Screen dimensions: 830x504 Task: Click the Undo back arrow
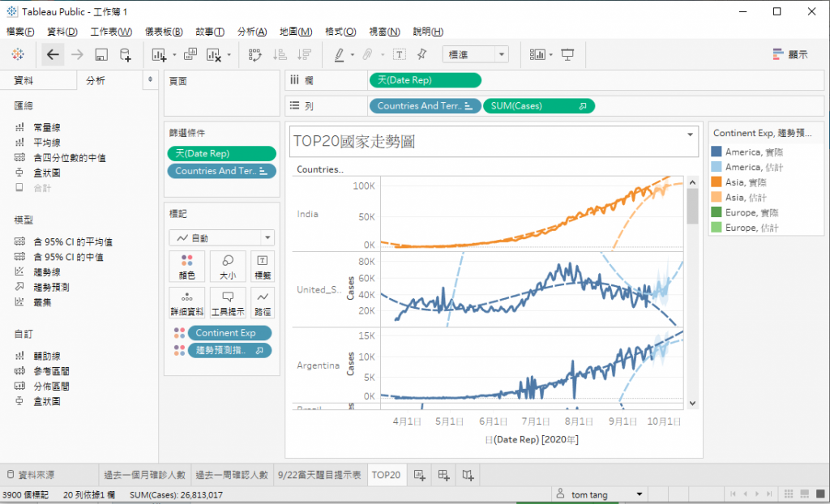pos(53,54)
